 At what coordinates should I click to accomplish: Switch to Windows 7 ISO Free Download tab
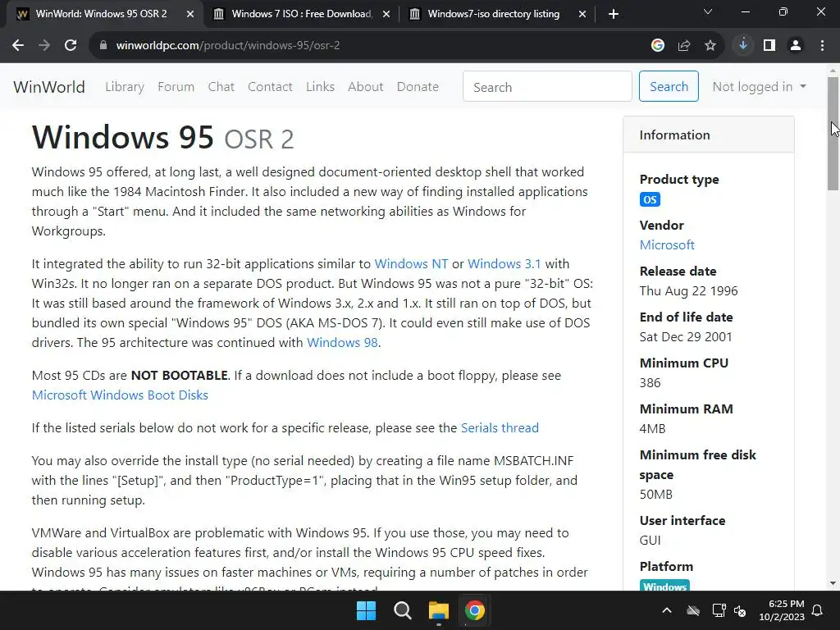302,14
